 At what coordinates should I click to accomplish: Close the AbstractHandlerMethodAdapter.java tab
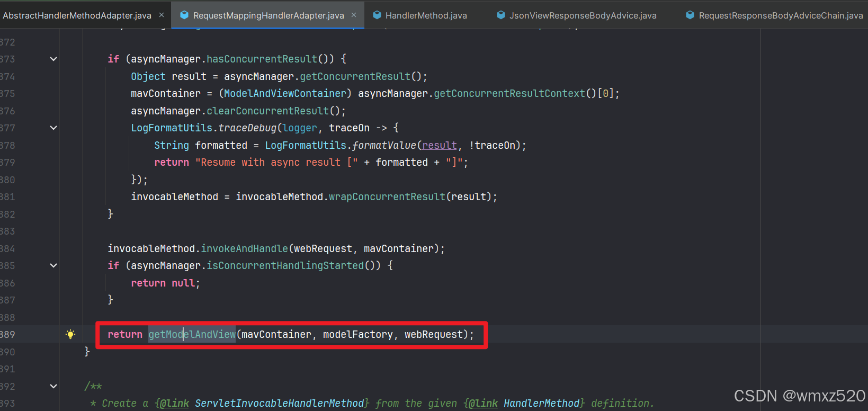point(162,15)
